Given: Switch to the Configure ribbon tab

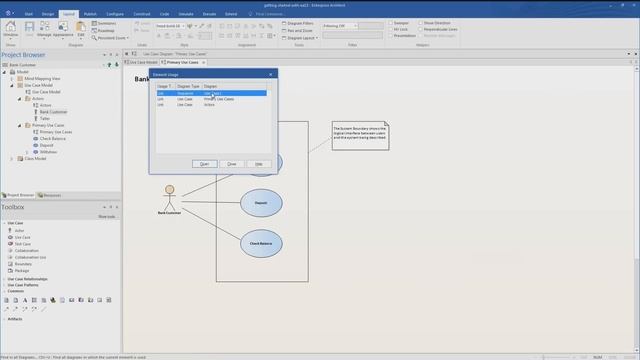Looking at the screenshot, I should tap(115, 14).
